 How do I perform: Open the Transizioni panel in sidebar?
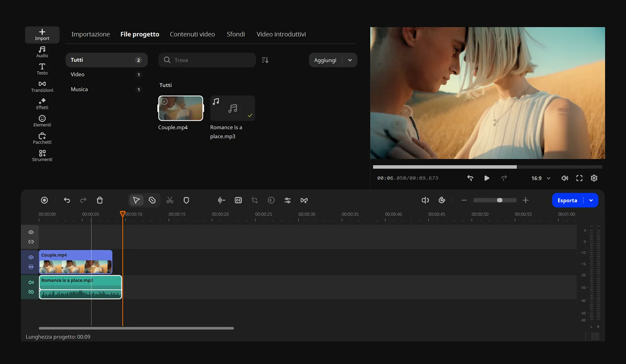(42, 86)
